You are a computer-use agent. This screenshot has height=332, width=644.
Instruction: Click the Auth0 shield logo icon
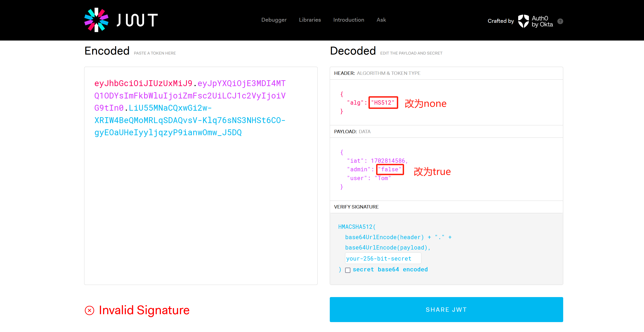[523, 21]
